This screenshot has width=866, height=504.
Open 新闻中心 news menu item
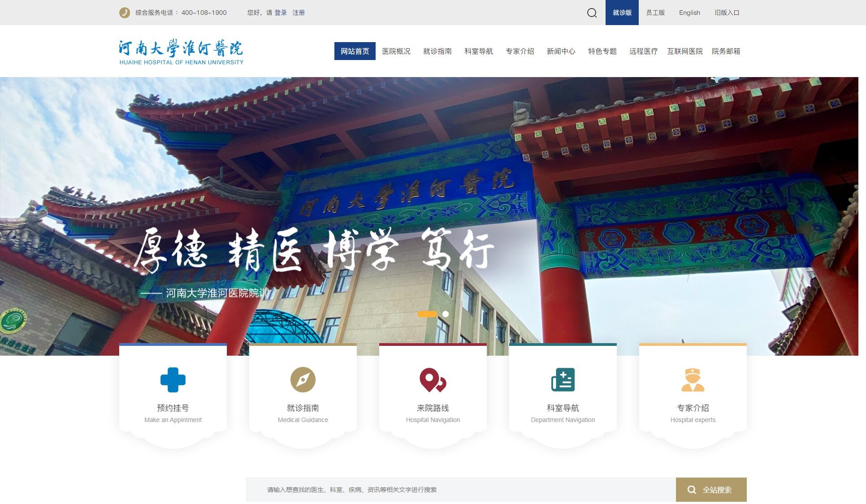(561, 52)
